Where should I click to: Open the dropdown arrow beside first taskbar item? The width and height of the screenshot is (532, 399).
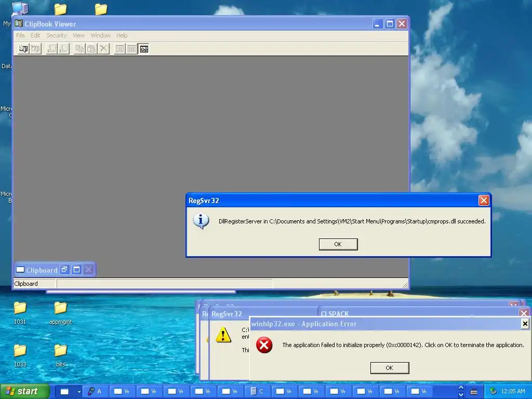coord(79,392)
